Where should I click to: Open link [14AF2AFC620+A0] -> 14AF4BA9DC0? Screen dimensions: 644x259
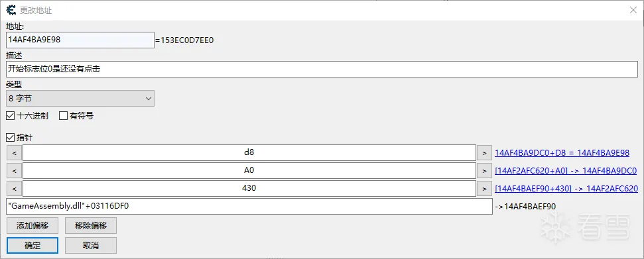(x=566, y=170)
